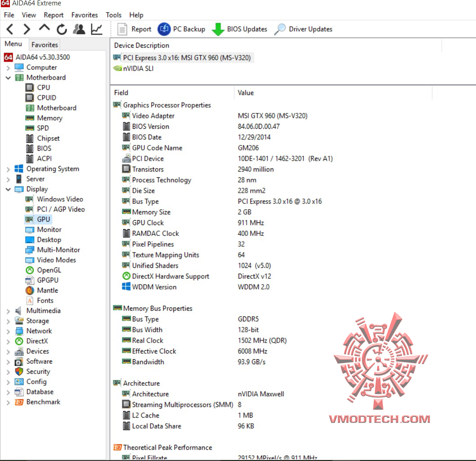
Task: Switch to the Favorites tab in the sidebar
Action: [x=45, y=45]
